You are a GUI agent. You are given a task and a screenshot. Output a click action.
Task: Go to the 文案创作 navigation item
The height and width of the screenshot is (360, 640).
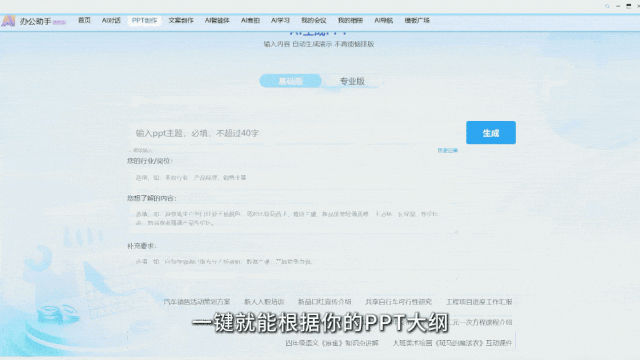click(x=181, y=20)
